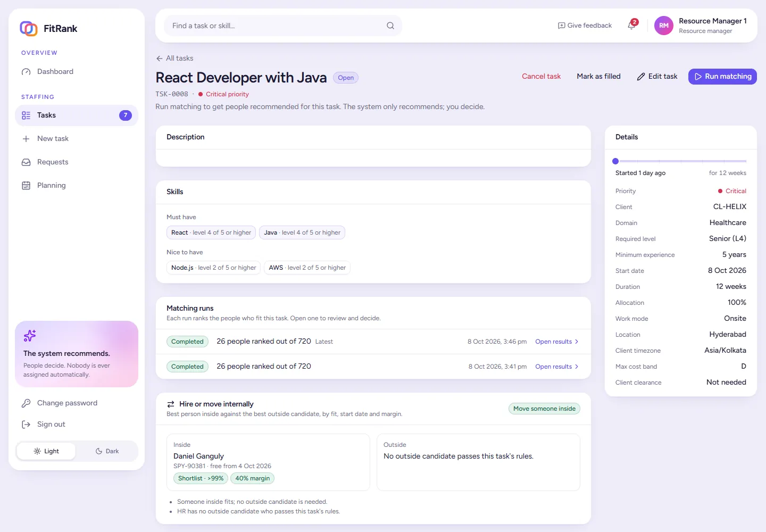The height and width of the screenshot is (532, 766).
Task: Click the play icon on Run matching
Action: click(x=698, y=77)
